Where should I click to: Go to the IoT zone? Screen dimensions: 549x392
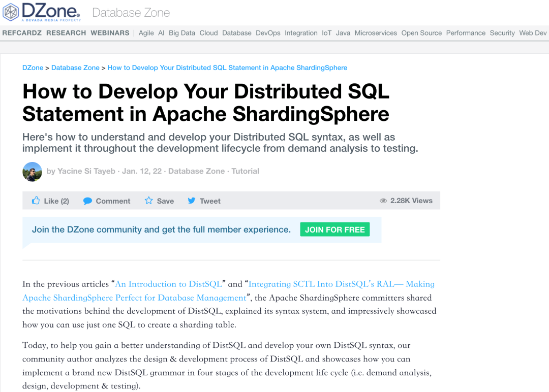tap(327, 33)
